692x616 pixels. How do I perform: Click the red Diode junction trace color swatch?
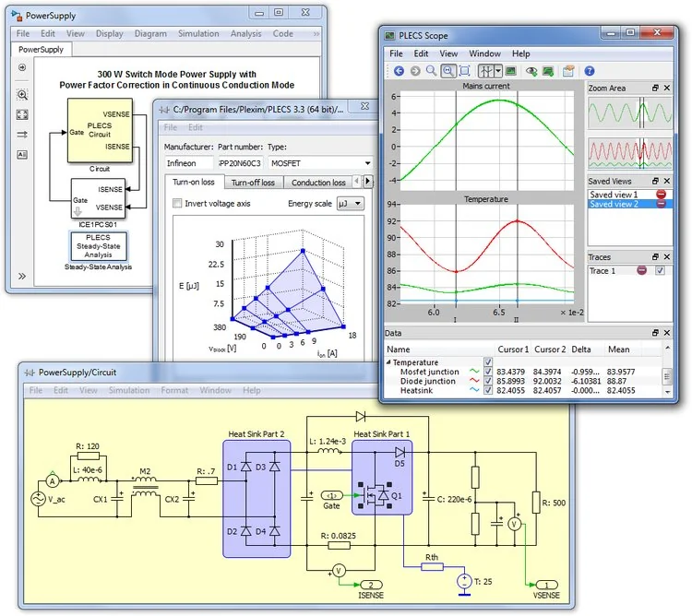[x=474, y=381]
